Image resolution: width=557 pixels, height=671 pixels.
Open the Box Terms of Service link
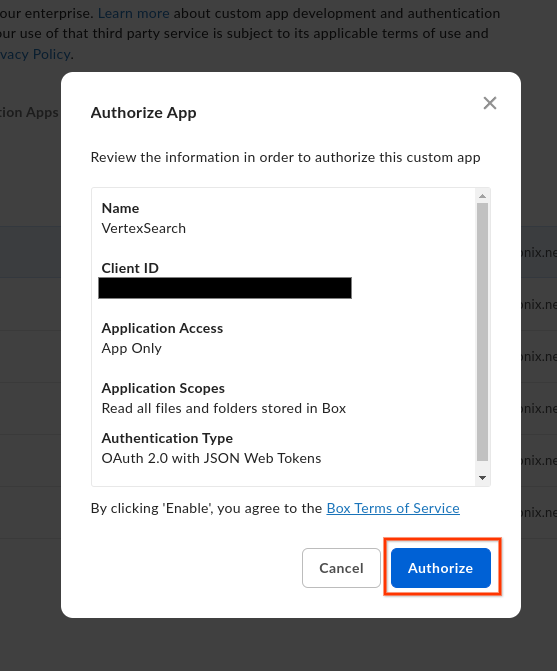point(393,508)
